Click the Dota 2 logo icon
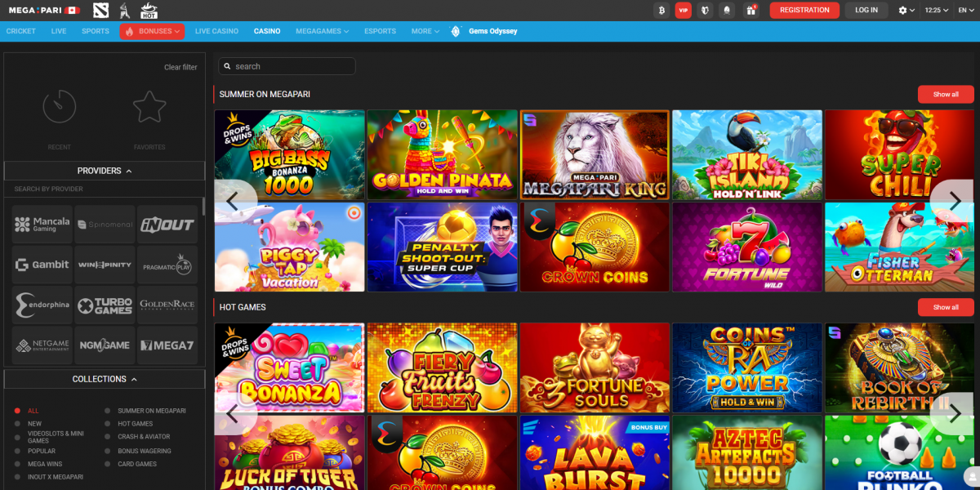The image size is (980, 490). [x=100, y=10]
